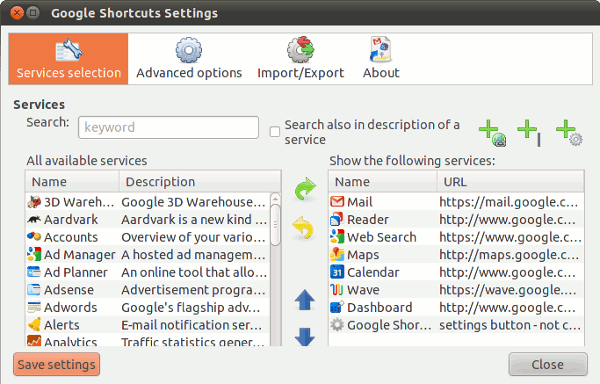Viewport: 600px width, 384px height.
Task: Click the Adsense service icon
Action: click(34, 290)
